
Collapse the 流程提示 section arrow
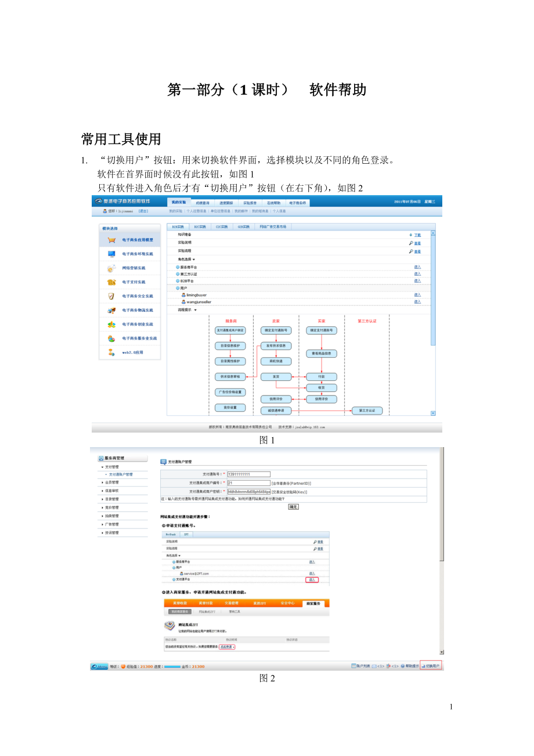point(195,310)
